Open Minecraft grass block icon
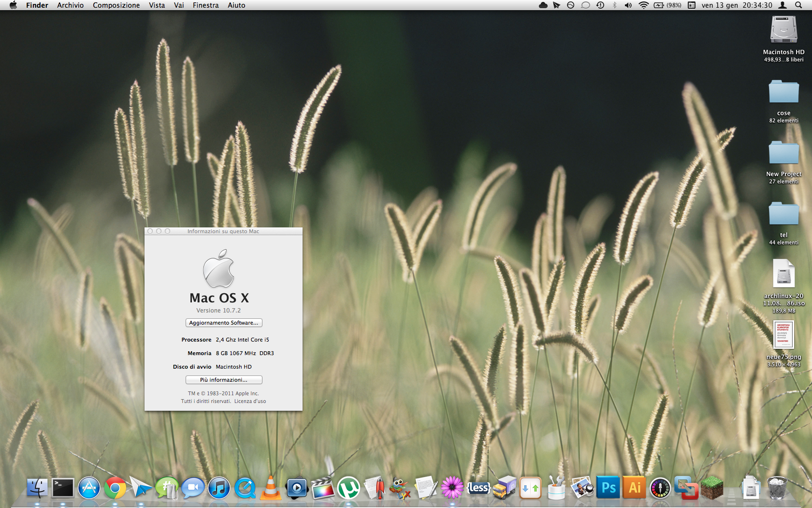This screenshot has height=508, width=812. coord(712,488)
